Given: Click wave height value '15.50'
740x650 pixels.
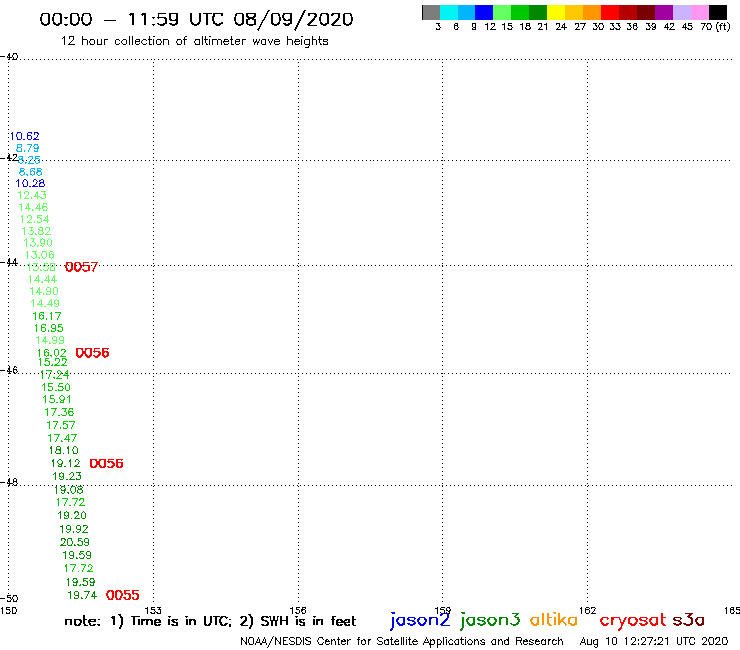Looking at the screenshot, I should pos(56,388).
